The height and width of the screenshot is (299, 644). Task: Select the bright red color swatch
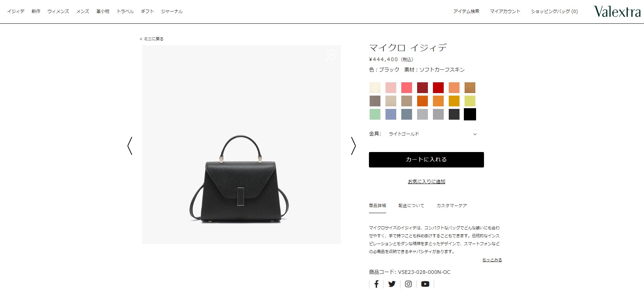438,88
